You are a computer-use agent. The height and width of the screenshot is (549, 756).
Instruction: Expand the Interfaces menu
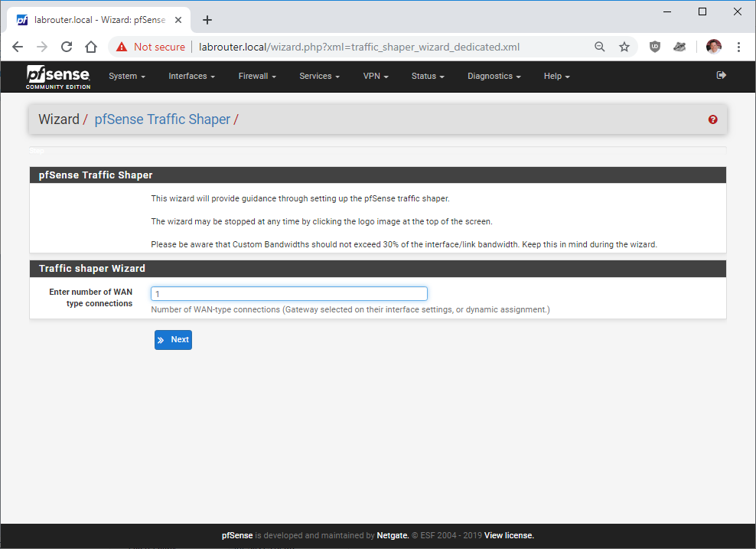coord(191,77)
